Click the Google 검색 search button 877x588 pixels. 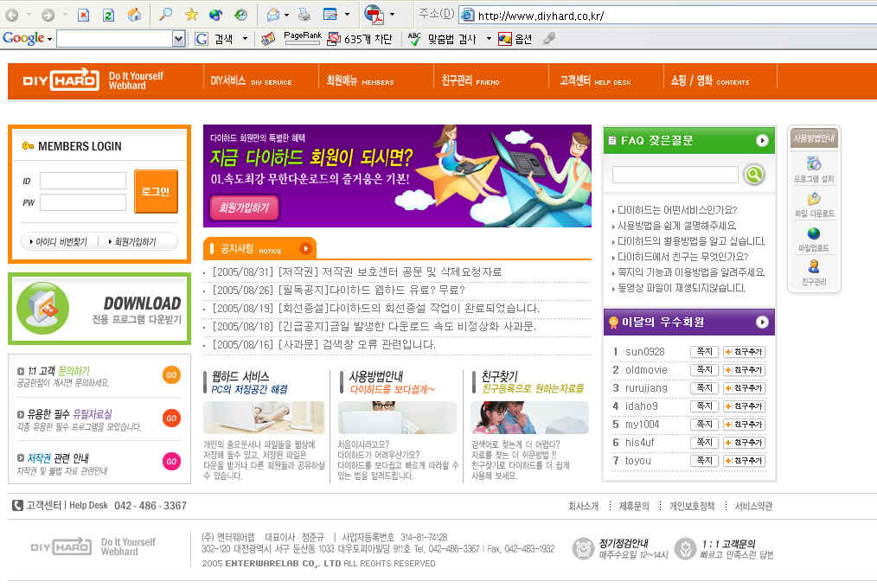pos(214,39)
